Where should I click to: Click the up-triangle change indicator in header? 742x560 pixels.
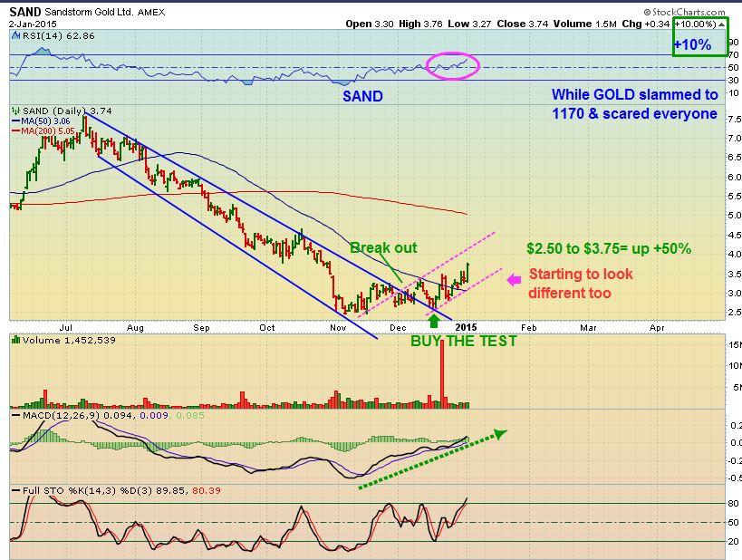[x=722, y=24]
